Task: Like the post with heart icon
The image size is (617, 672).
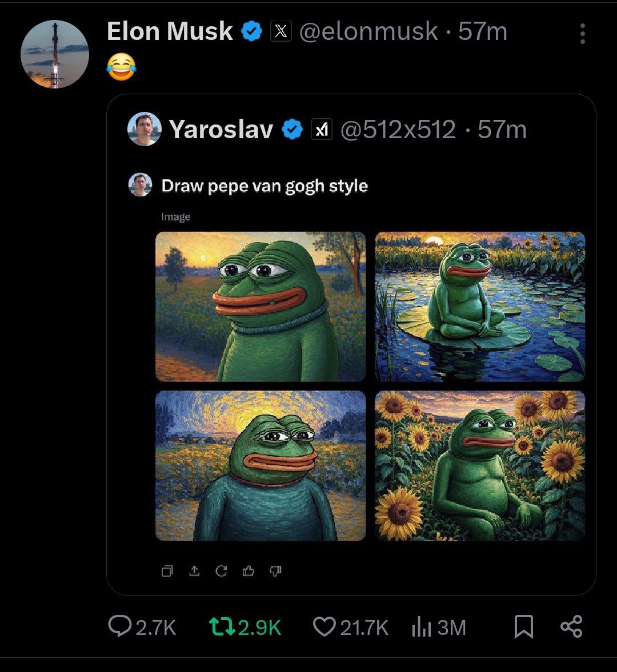Action: [324, 627]
